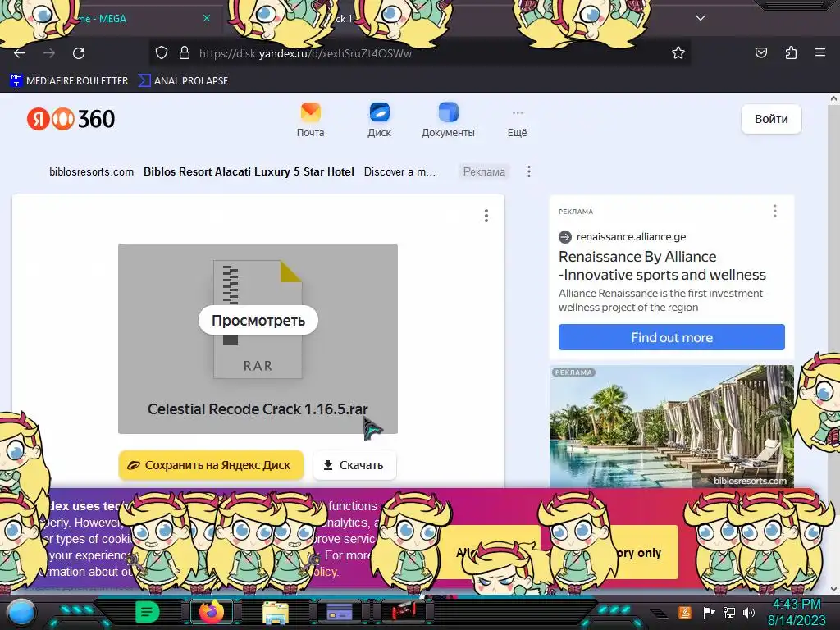Click the Реклама label on banner ad
The height and width of the screenshot is (630, 840).
(484, 172)
